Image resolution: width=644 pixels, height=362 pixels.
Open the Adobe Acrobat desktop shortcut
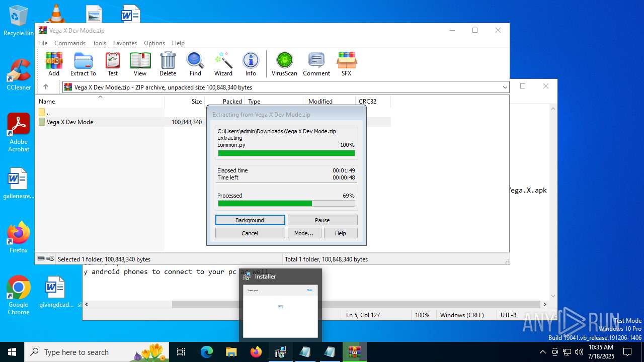pyautogui.click(x=19, y=132)
